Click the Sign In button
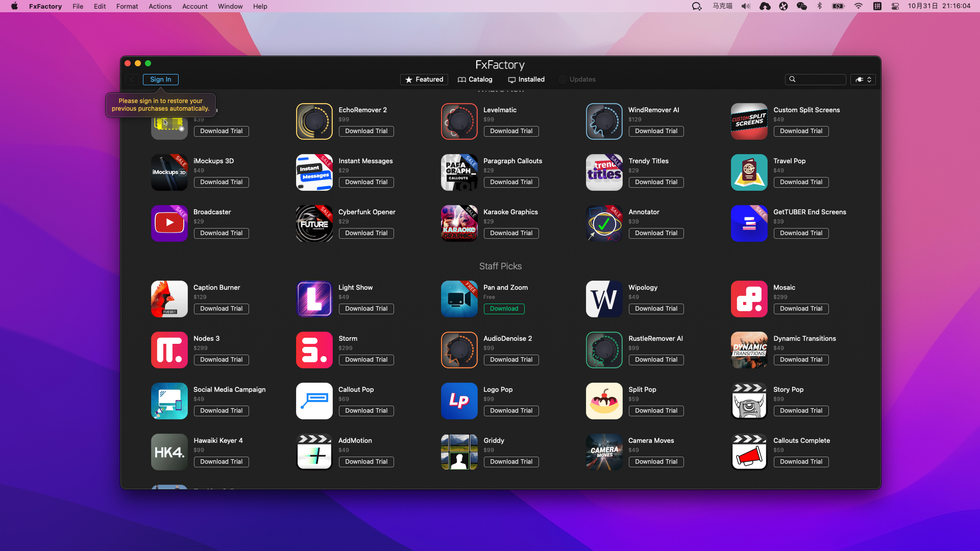The width and height of the screenshot is (980, 551). coord(160,80)
